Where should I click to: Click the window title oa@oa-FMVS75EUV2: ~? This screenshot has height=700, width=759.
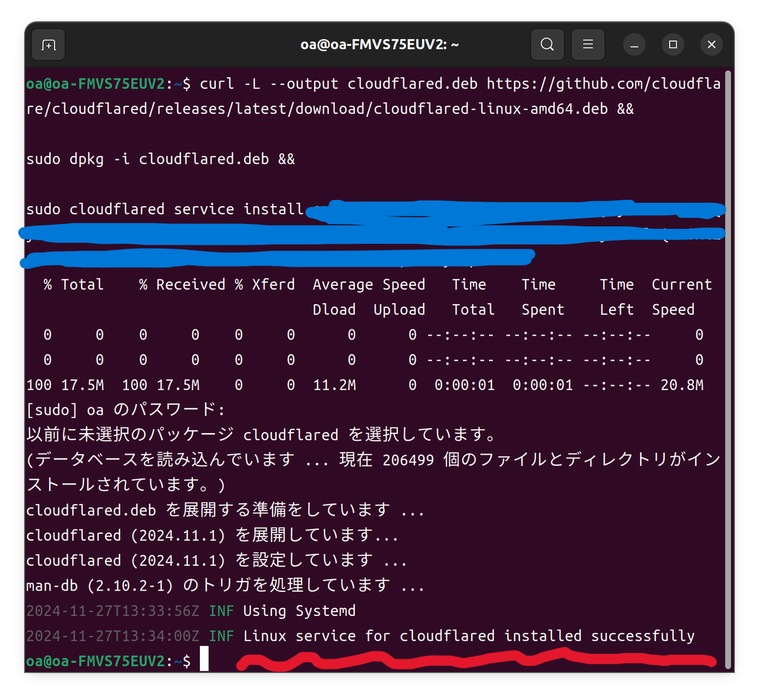coord(379,45)
